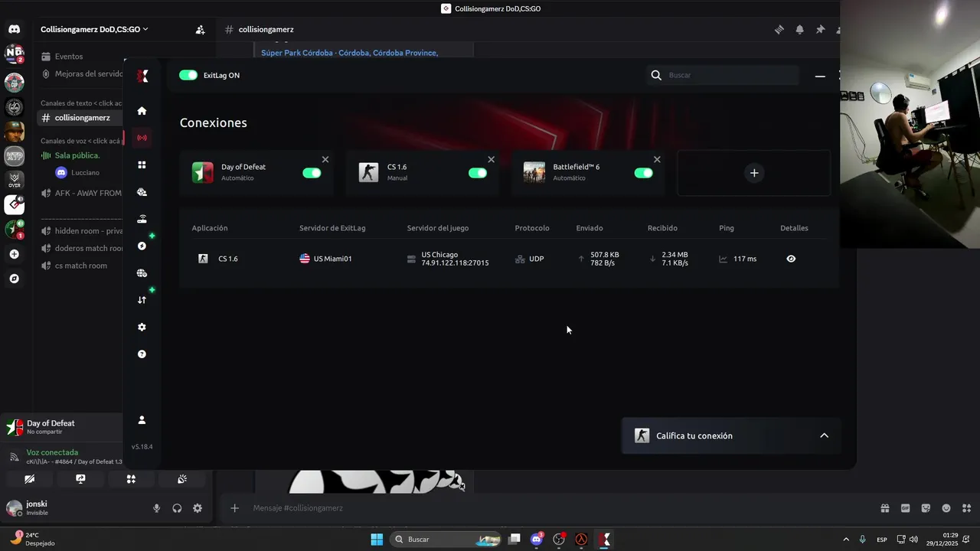Viewport: 980px width, 551px height.
Task: Add a new connection with plus card
Action: coord(754,173)
